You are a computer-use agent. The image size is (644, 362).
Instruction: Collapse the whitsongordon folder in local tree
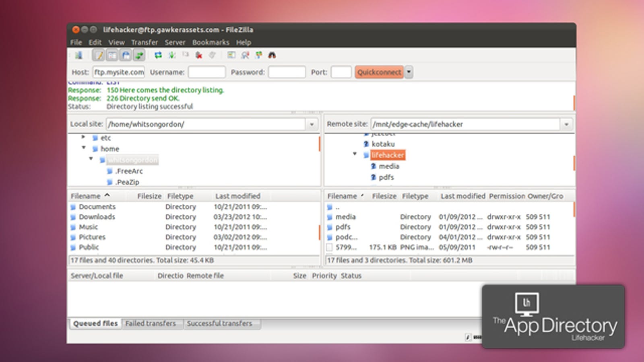click(x=91, y=159)
